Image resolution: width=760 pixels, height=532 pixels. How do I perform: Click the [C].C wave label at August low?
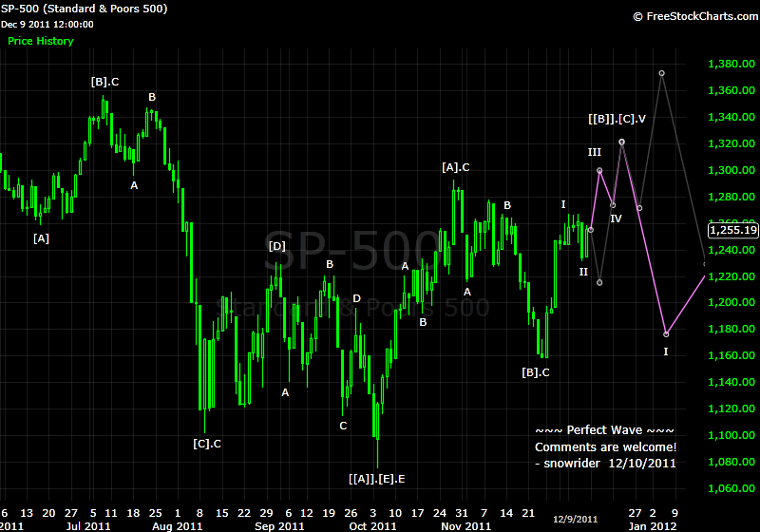207,444
